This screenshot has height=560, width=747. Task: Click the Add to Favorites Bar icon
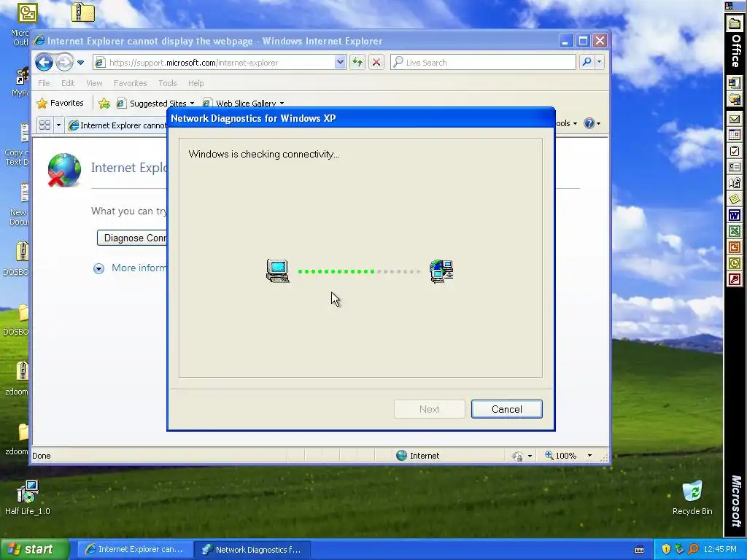pyautogui.click(x=104, y=103)
